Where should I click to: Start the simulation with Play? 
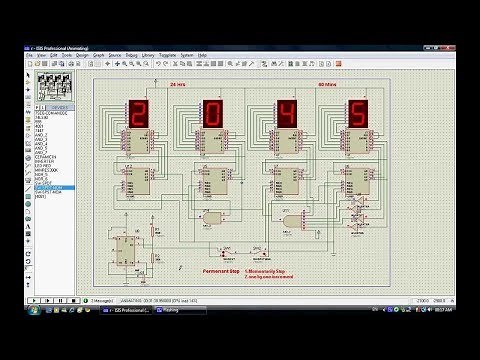pos(34,300)
